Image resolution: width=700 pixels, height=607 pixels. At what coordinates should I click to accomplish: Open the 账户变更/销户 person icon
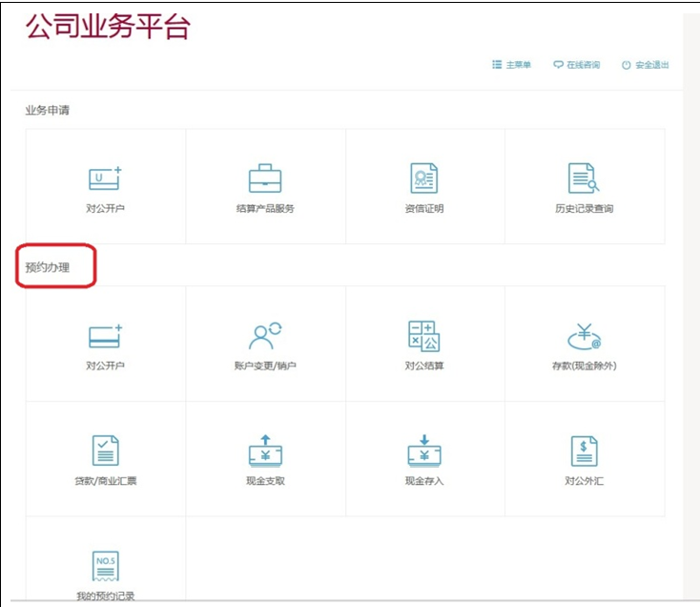click(x=265, y=336)
